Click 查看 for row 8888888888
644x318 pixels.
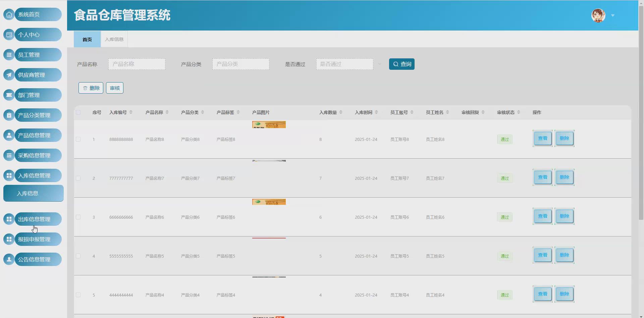point(543,138)
